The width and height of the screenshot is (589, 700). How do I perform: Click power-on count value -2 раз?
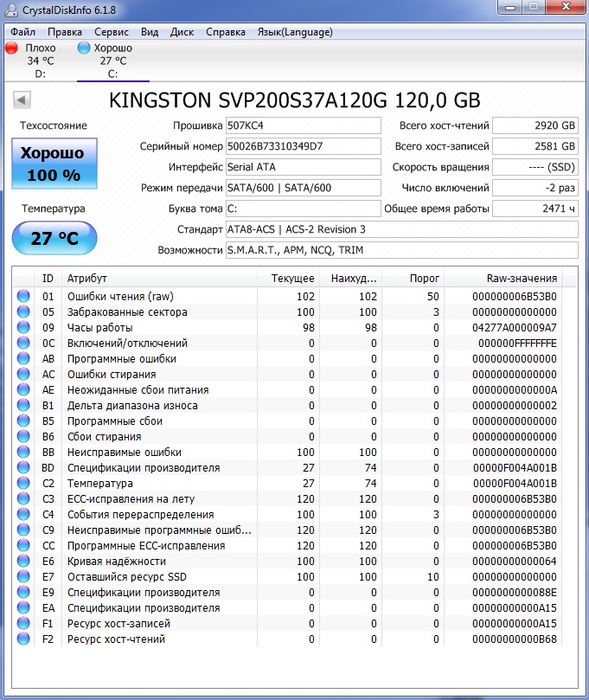pyautogui.click(x=535, y=188)
